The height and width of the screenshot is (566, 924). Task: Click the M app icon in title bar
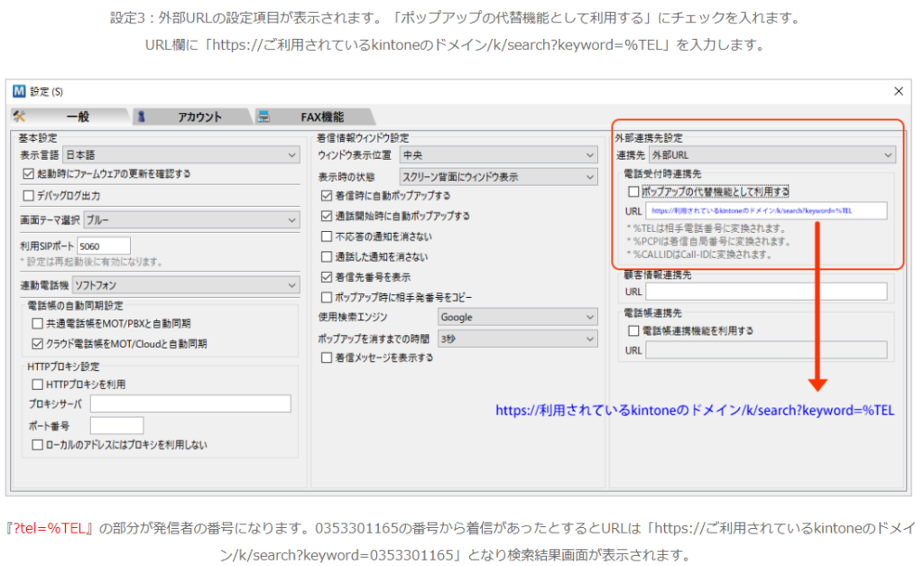pos(19,91)
